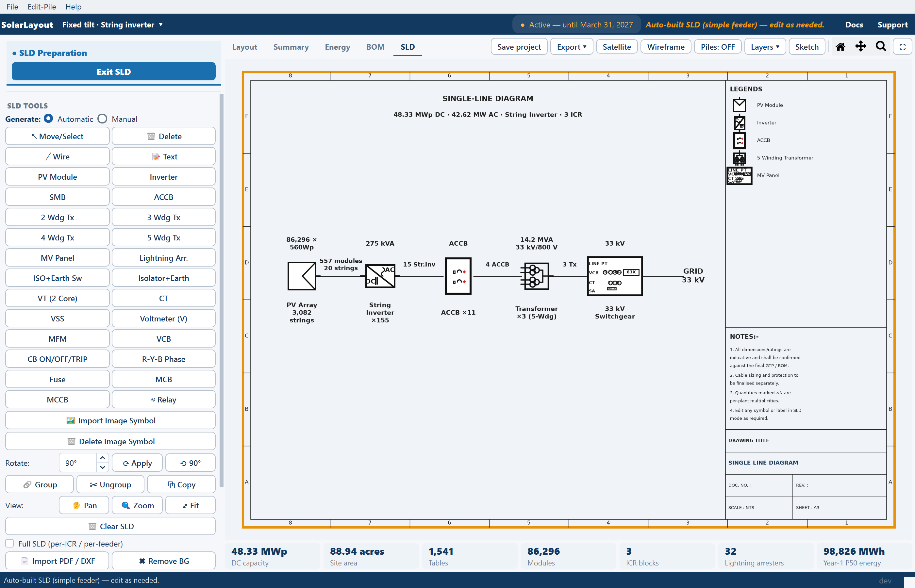Ungroup the selected symbols
915x588 pixels.
pyautogui.click(x=110, y=484)
